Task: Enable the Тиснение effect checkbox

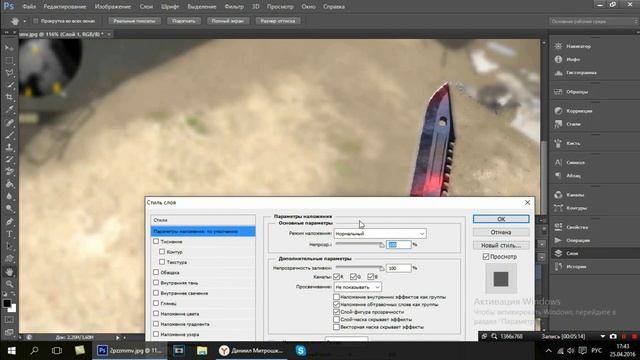Action: click(156, 241)
